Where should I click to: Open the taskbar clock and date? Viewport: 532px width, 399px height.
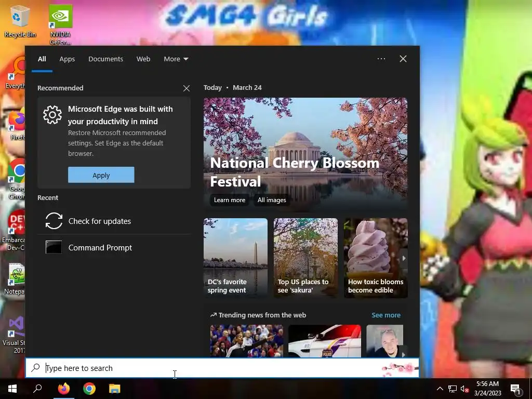(x=487, y=389)
